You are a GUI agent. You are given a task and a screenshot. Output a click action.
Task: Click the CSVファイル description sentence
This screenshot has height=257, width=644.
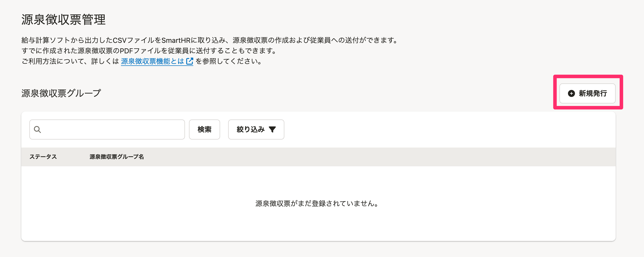point(210,40)
